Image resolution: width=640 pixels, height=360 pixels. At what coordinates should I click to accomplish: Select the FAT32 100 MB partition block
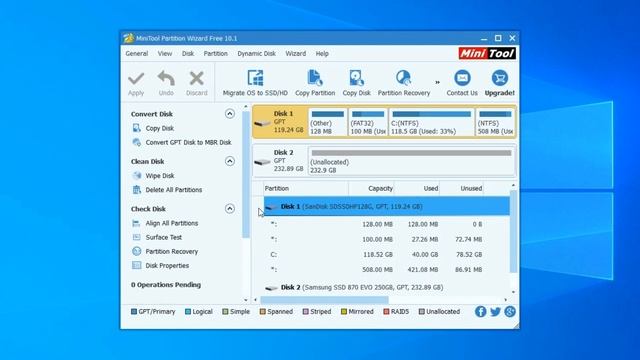point(368,122)
